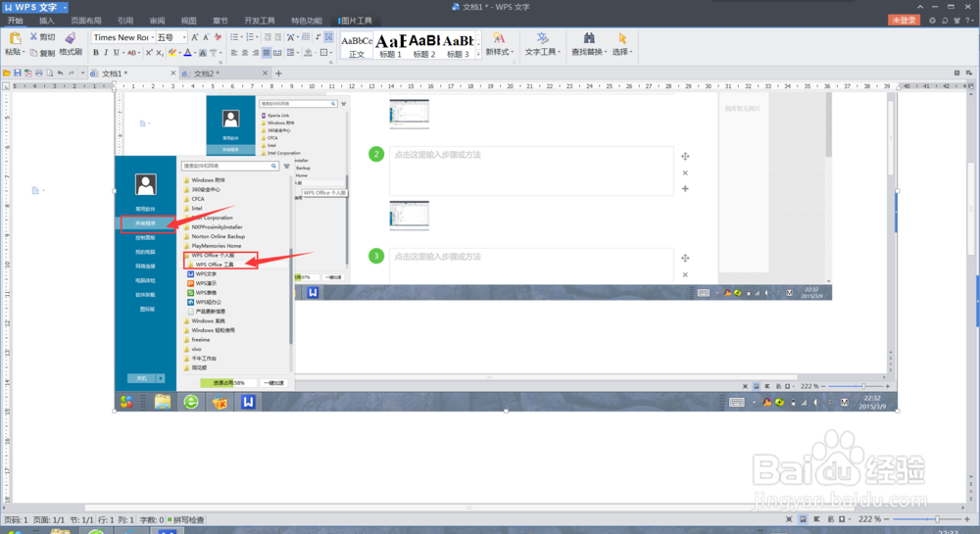Image resolution: width=980 pixels, height=534 pixels.
Task: Open the bullet list style dropdown
Action: tap(242, 37)
